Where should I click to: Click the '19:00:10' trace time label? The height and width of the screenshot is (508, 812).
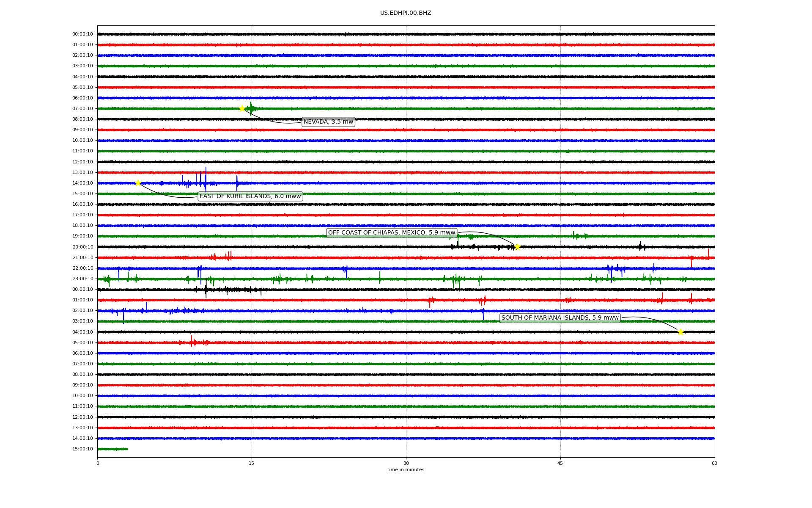click(x=82, y=236)
